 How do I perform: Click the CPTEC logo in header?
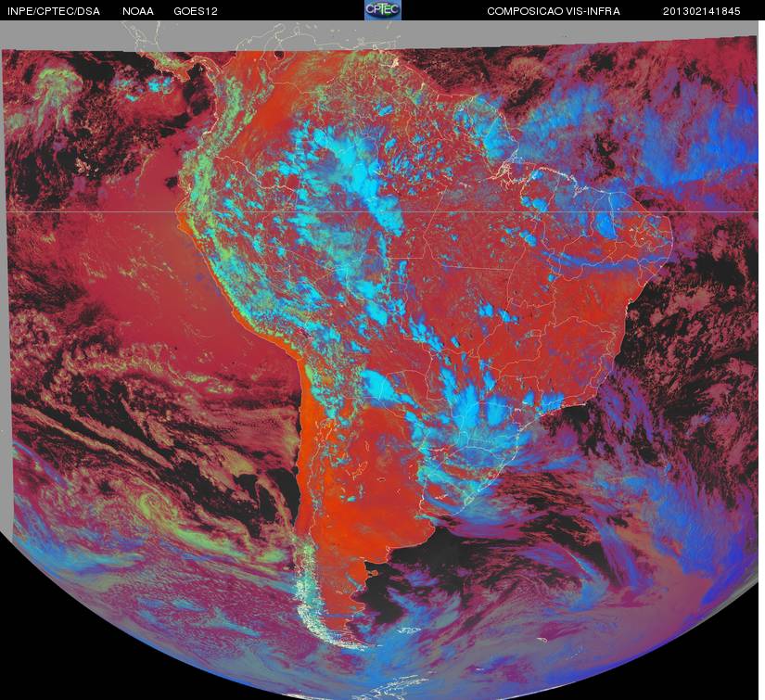383,10
